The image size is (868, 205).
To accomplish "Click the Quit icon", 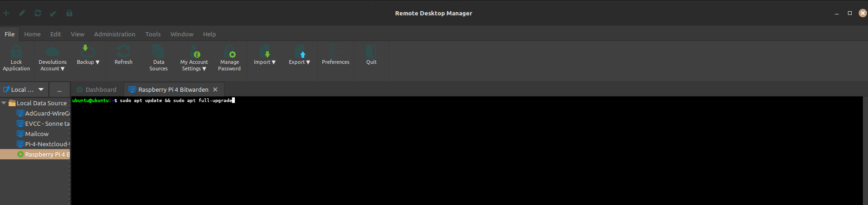I will point(371,52).
